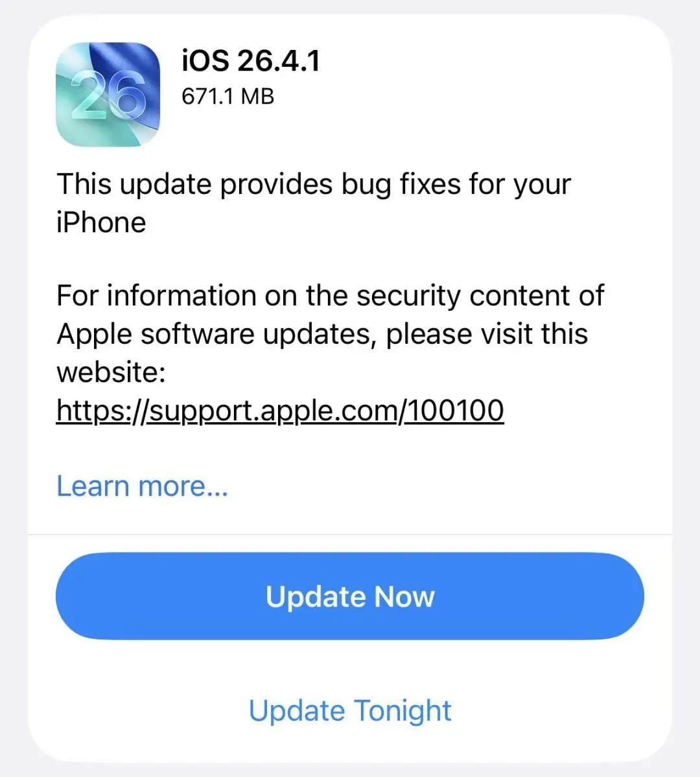Screen dimensions: 700x777
Task: Open the Learn more... link
Action: tap(143, 486)
